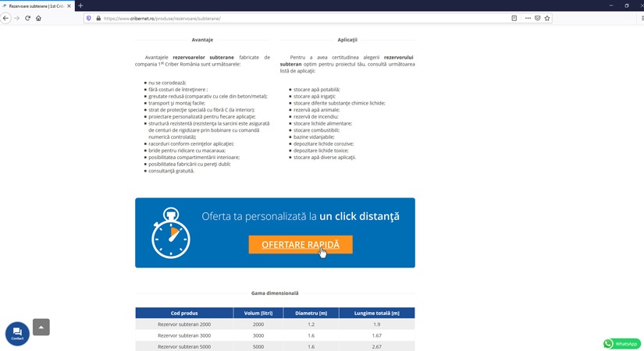The width and height of the screenshot is (644, 351).
Task: Click 'transport și montaj facile' list item
Action: 176,103
